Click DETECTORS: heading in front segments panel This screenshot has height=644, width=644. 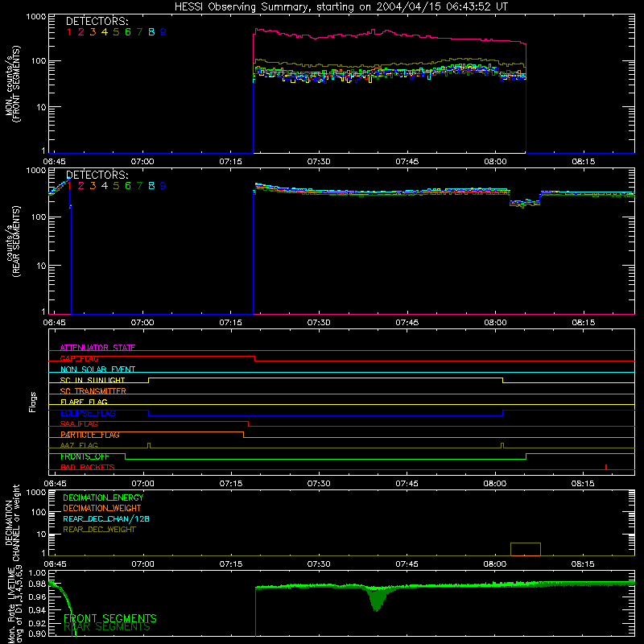97,21
